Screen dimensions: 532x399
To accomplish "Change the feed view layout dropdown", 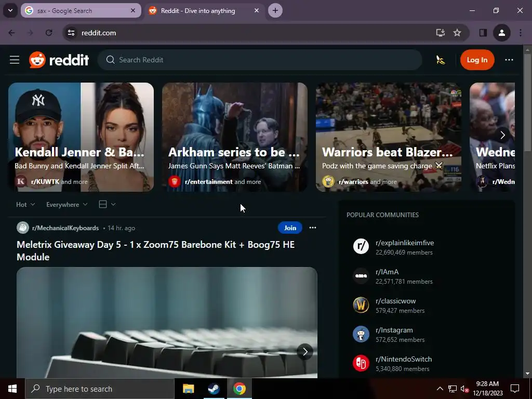I will click(x=107, y=204).
